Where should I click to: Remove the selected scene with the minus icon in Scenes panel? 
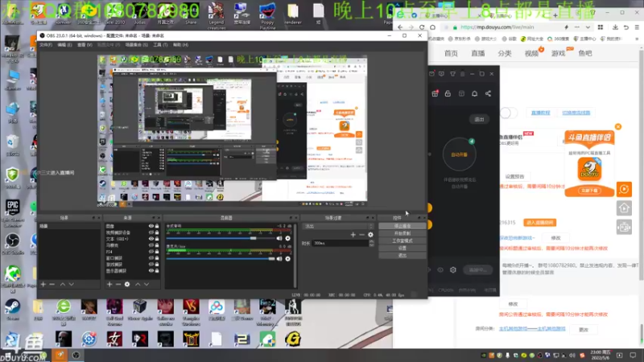(52, 284)
